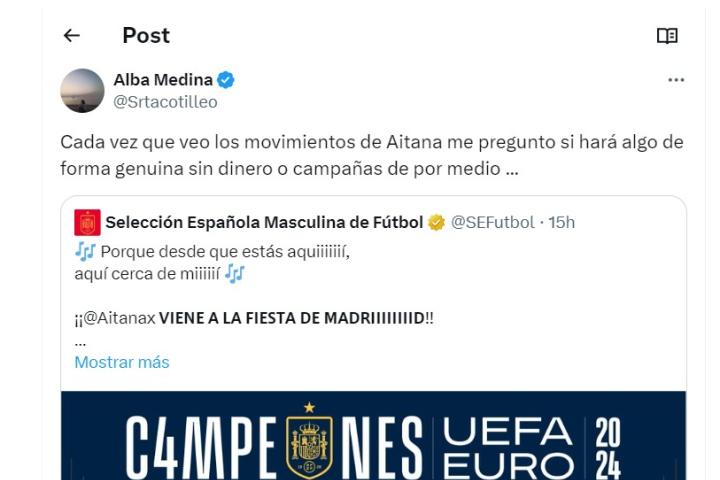Click the Selección Española red crest avatar
Screen dimensions: 720x480
point(87,222)
